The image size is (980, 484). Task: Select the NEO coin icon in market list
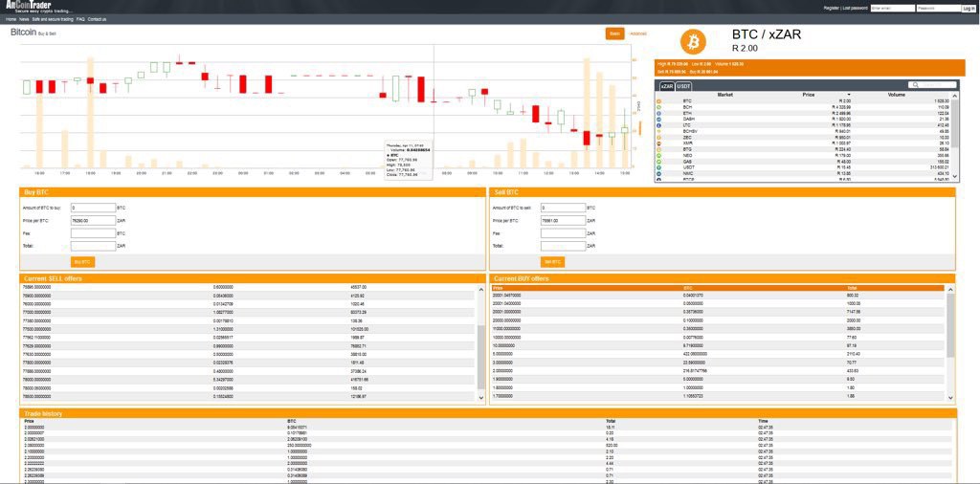658,156
